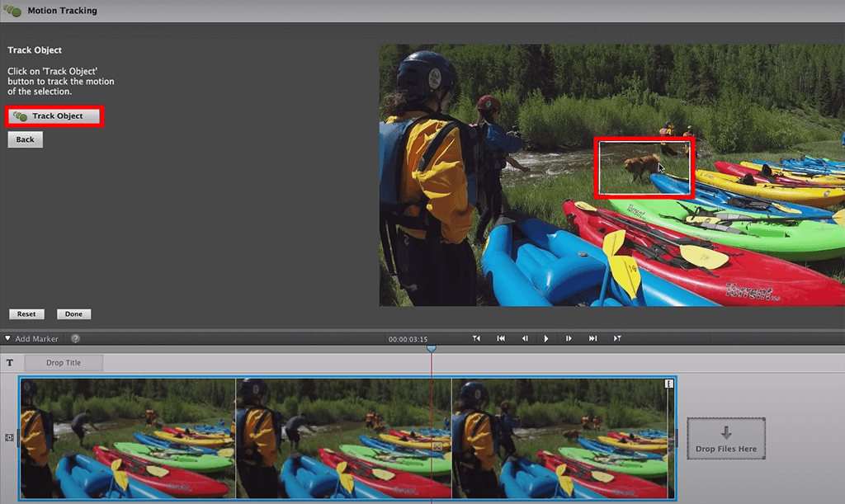Viewport: 845px width, 504px height.
Task: Click the Drop Title placeholder
Action: click(64, 363)
